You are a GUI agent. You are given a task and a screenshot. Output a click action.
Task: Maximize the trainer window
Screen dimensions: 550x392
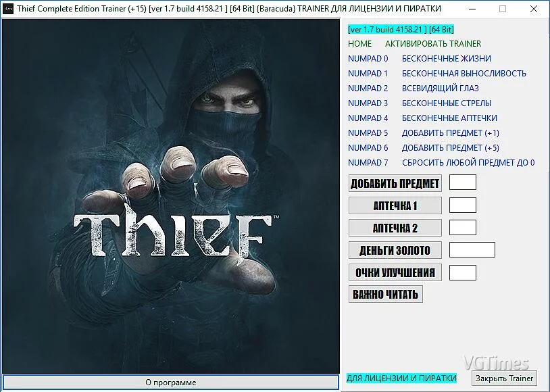click(503, 9)
